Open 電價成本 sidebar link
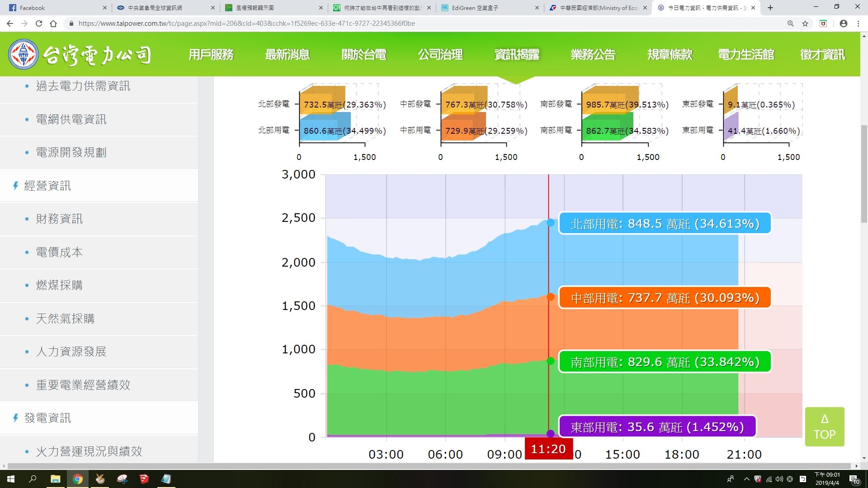 [x=60, y=252]
